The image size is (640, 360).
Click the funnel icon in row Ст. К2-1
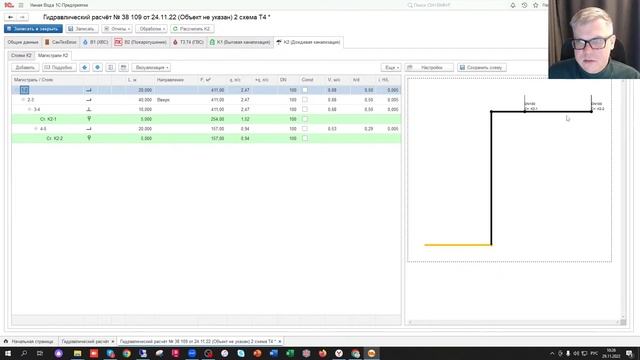click(x=89, y=119)
